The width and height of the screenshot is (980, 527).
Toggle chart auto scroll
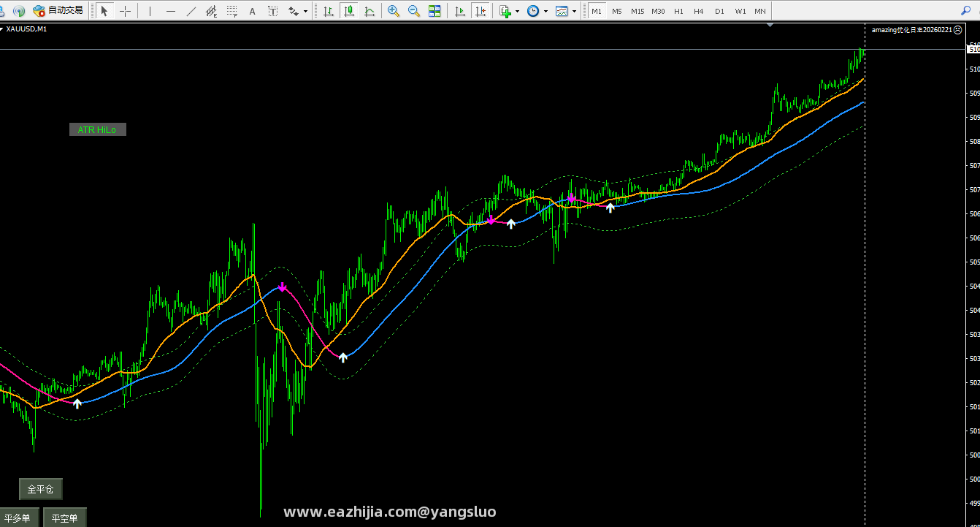point(459,11)
